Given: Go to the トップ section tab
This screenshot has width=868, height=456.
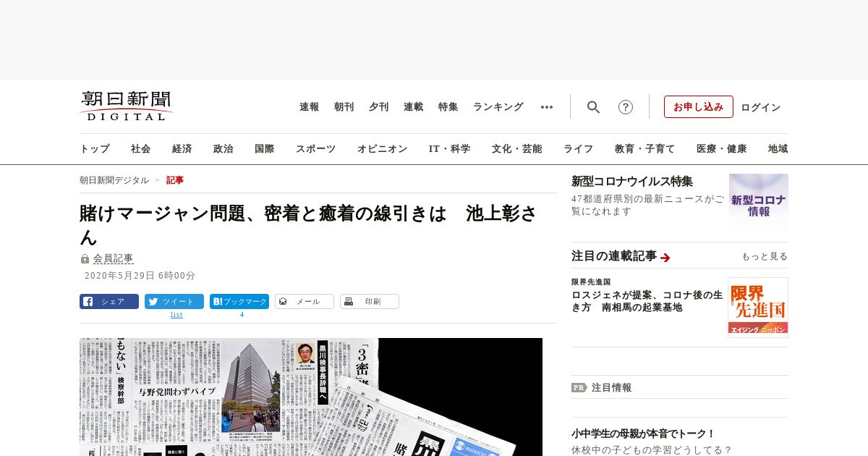Looking at the screenshot, I should 95,149.
